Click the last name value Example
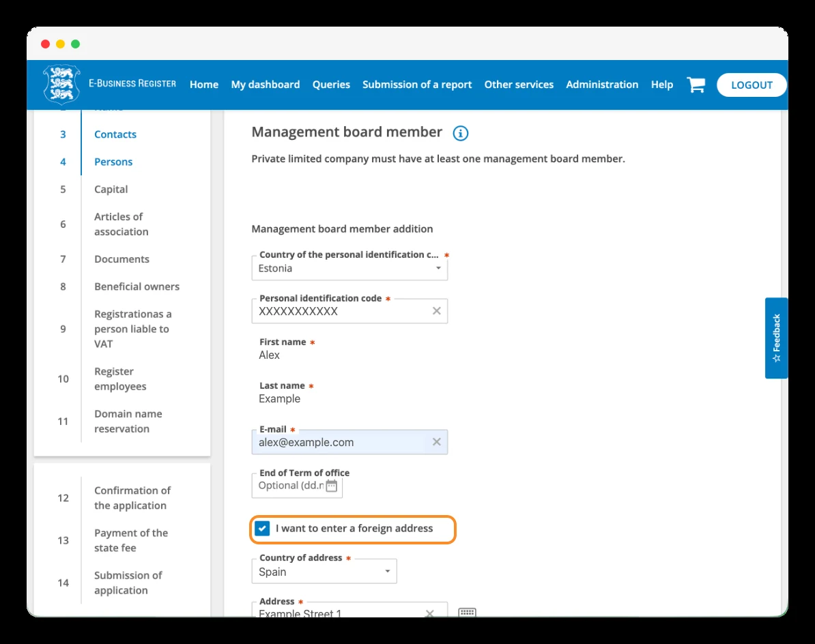This screenshot has width=815, height=644. pos(280,399)
